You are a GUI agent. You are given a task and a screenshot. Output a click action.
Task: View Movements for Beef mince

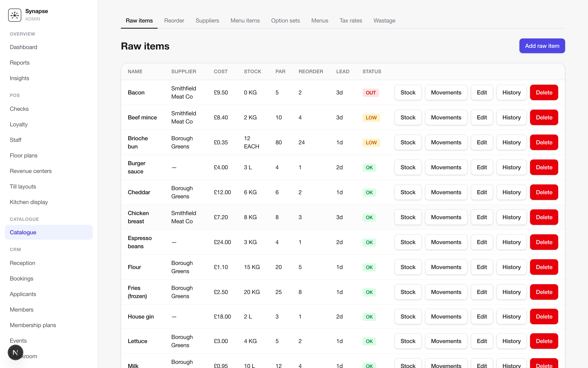coord(446,117)
